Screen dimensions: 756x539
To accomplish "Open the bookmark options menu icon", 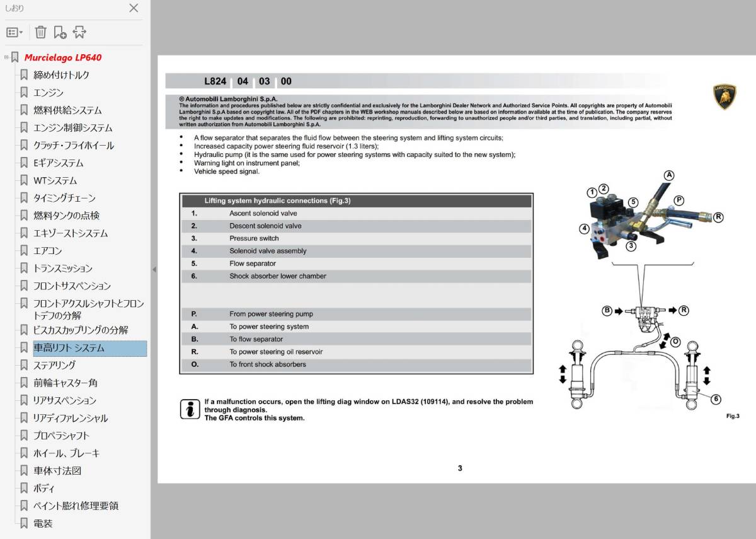I will click(14, 32).
